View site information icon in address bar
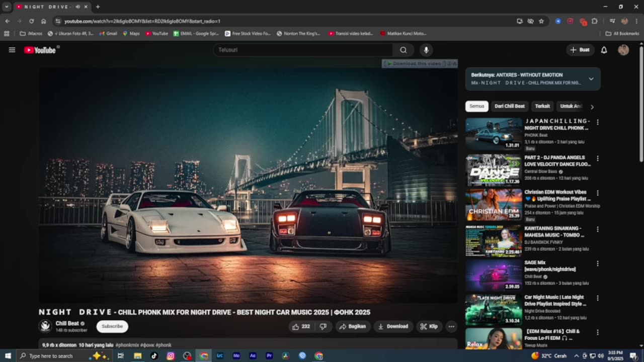The height and width of the screenshot is (362, 644). click(x=58, y=21)
